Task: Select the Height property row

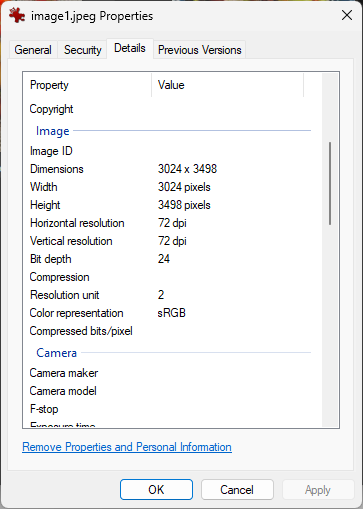Action: click(170, 205)
